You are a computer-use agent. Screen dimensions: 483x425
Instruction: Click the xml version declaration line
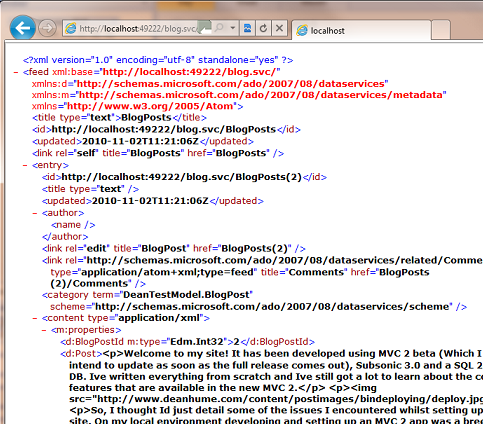158,60
